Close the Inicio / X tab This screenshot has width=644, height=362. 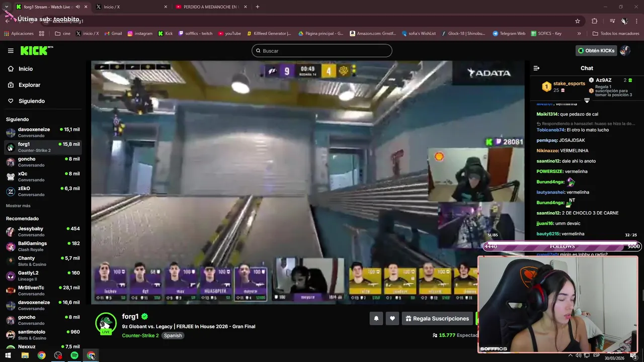(166, 7)
